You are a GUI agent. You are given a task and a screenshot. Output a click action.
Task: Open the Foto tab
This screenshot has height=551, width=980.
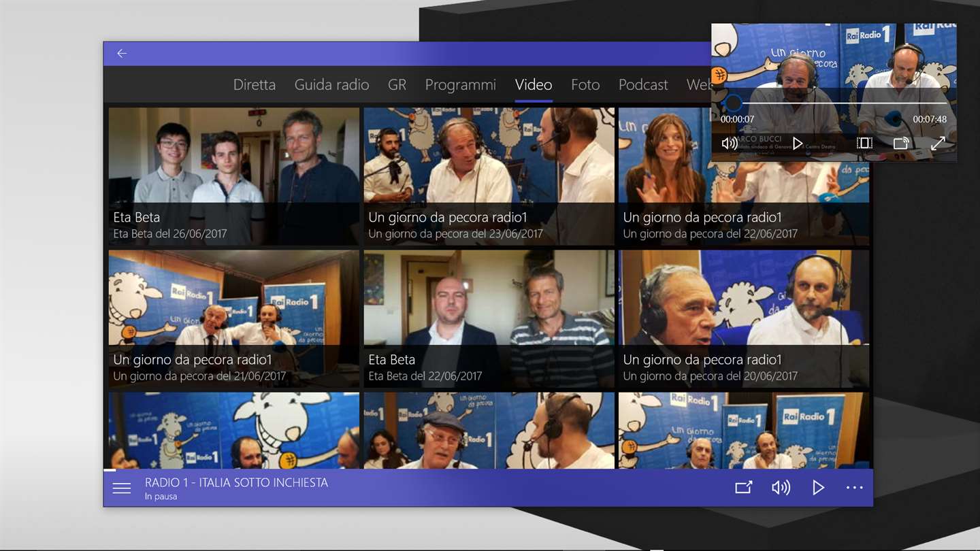(585, 84)
